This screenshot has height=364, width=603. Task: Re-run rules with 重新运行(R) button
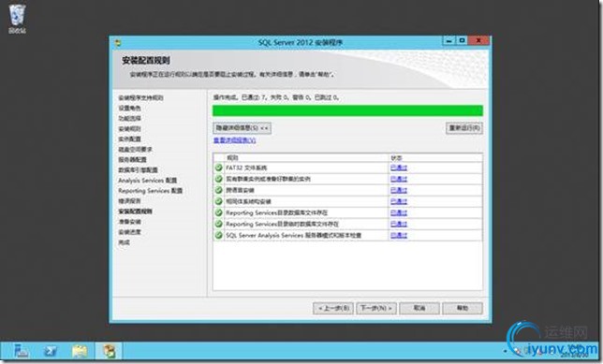464,128
